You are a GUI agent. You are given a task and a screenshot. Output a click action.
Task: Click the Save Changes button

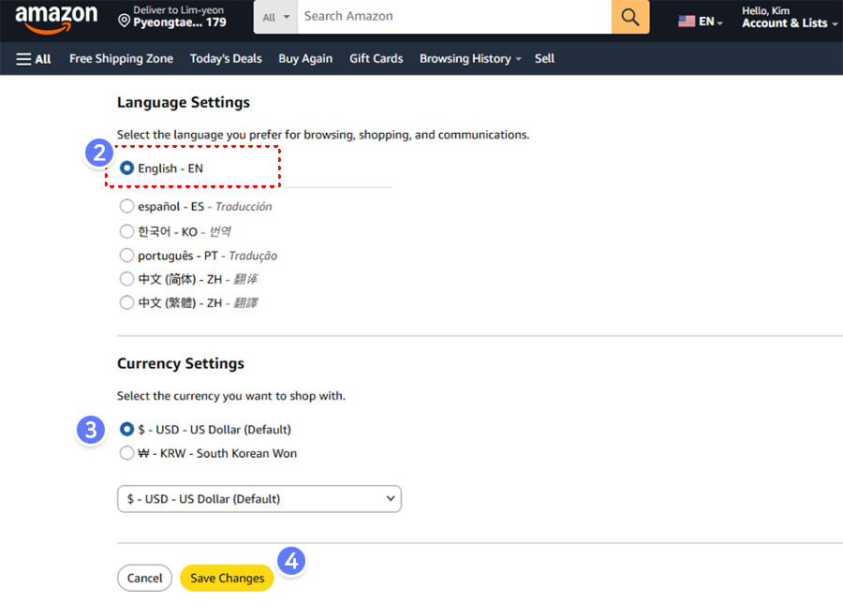[228, 579]
